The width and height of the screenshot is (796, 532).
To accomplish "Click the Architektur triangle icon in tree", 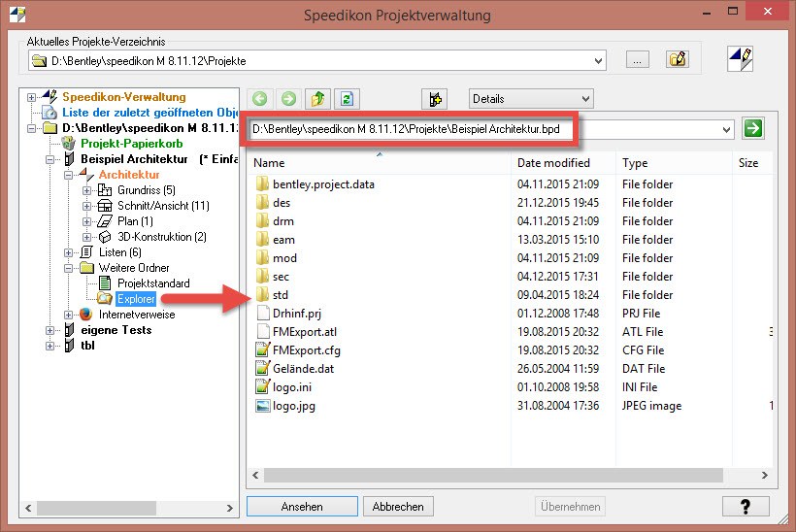I will [86, 175].
